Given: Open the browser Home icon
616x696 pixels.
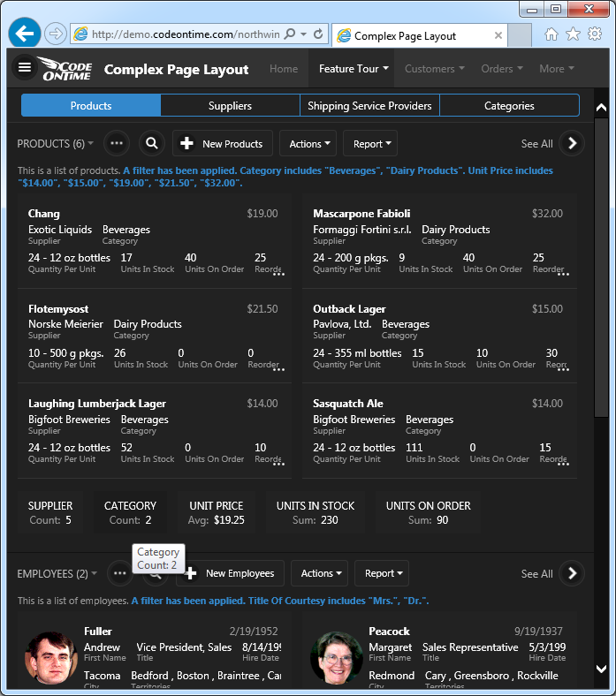Looking at the screenshot, I should (551, 34).
